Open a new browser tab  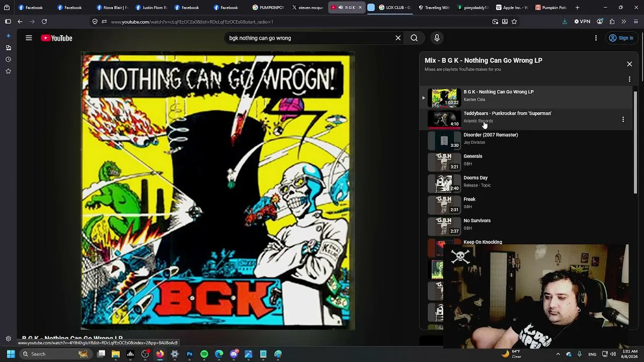tap(577, 8)
